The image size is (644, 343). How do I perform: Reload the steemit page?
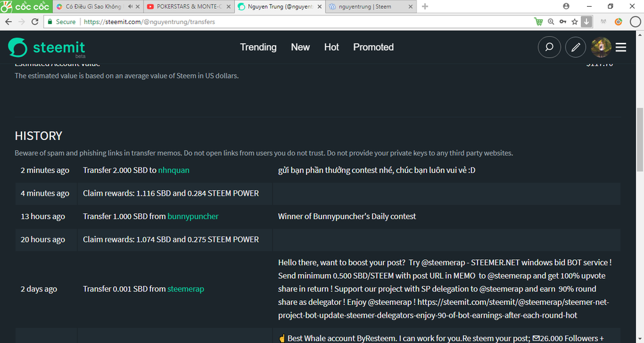35,21
